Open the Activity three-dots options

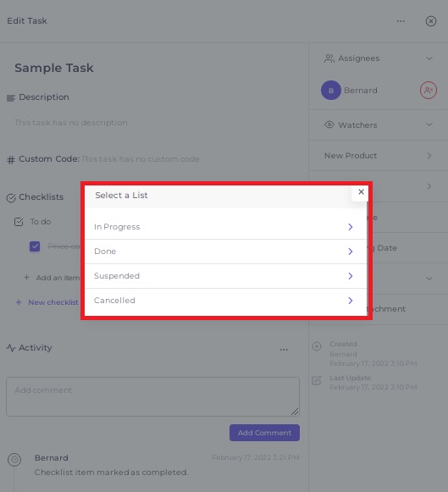pos(284,349)
